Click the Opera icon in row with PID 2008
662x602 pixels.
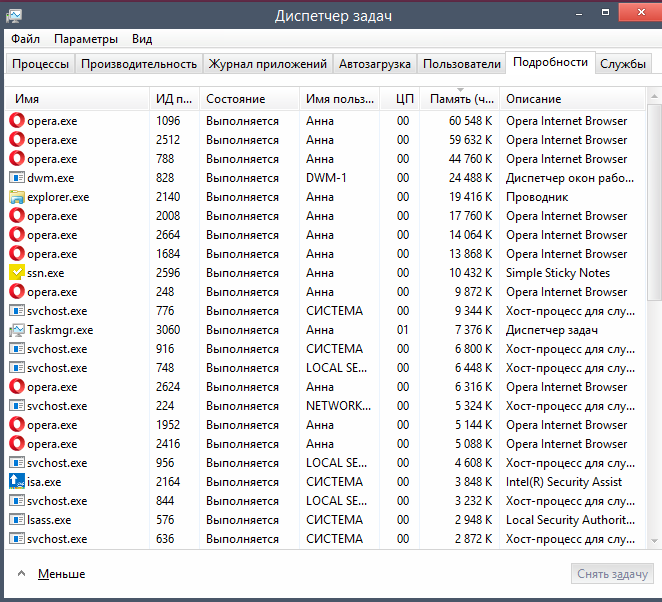(17, 215)
